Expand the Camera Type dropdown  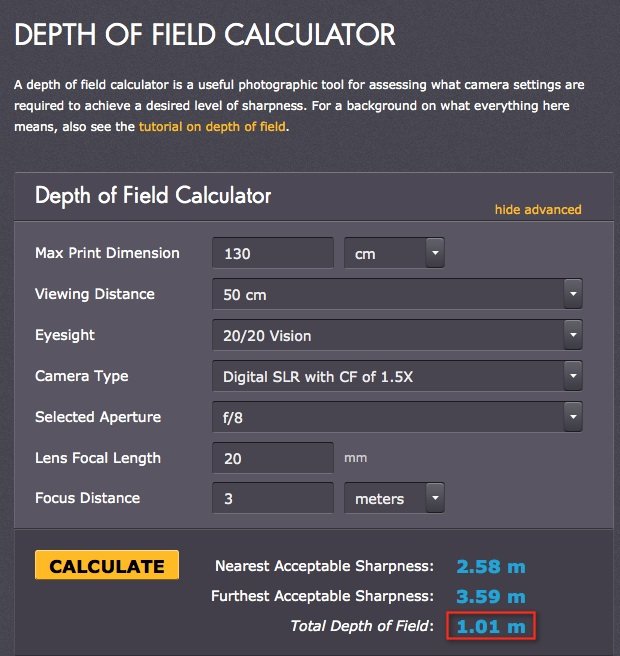pyautogui.click(x=397, y=377)
